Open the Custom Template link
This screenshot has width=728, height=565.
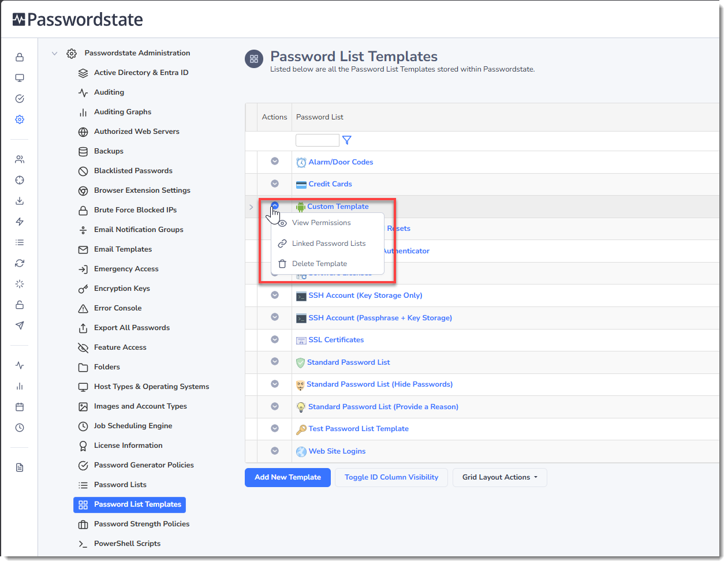click(x=338, y=207)
